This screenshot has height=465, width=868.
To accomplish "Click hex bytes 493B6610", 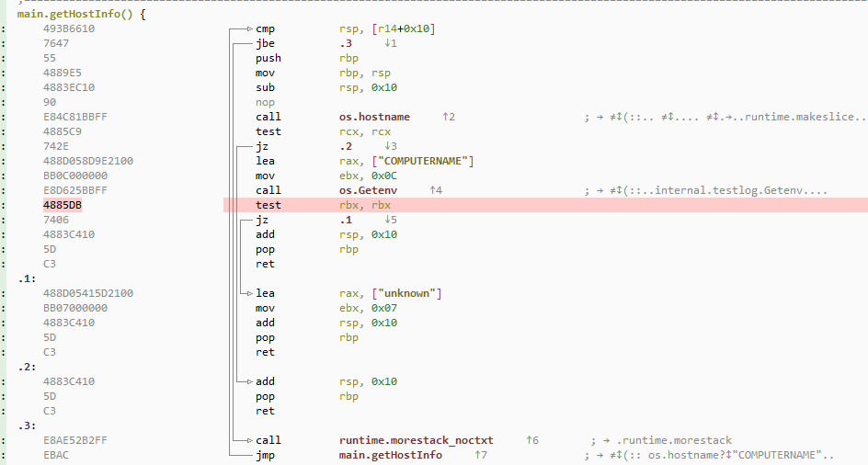I will [x=69, y=28].
